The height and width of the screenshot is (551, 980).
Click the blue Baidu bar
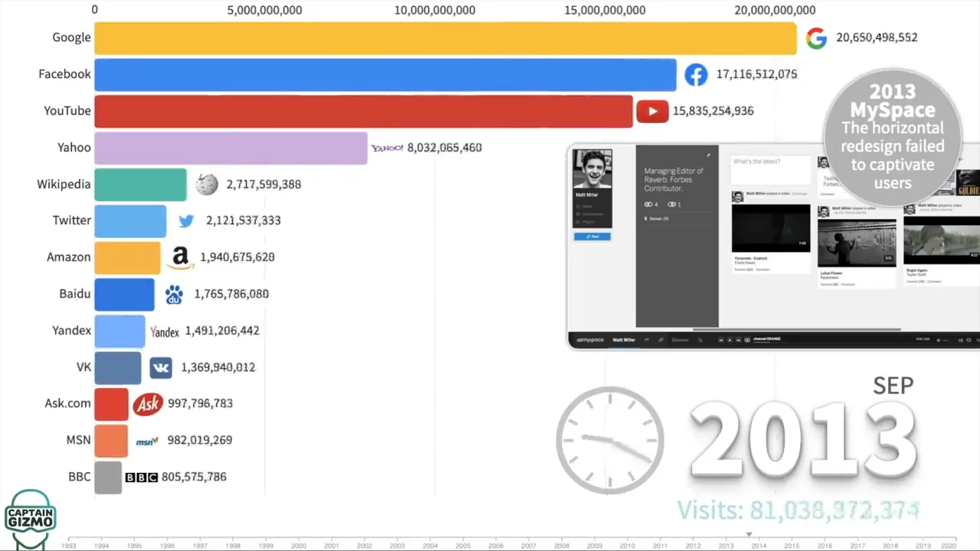coord(125,294)
